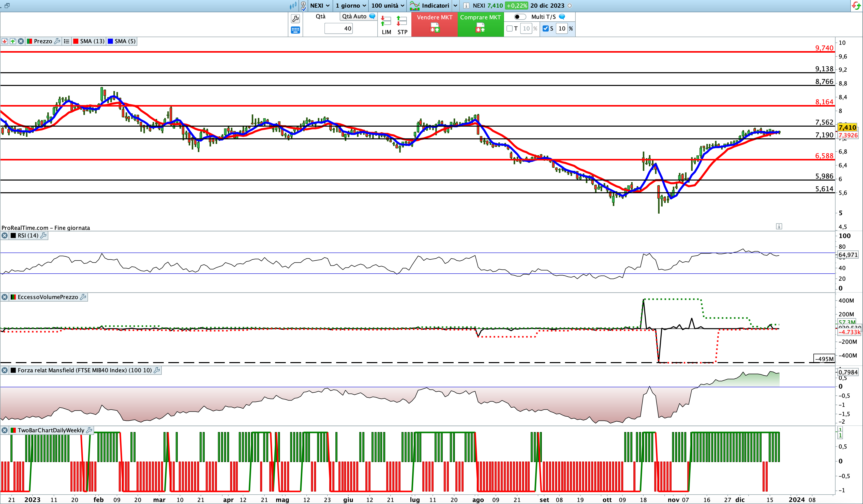Click the 7,3926 SMA price tag
The height and width of the screenshot is (504, 863).
(848, 135)
